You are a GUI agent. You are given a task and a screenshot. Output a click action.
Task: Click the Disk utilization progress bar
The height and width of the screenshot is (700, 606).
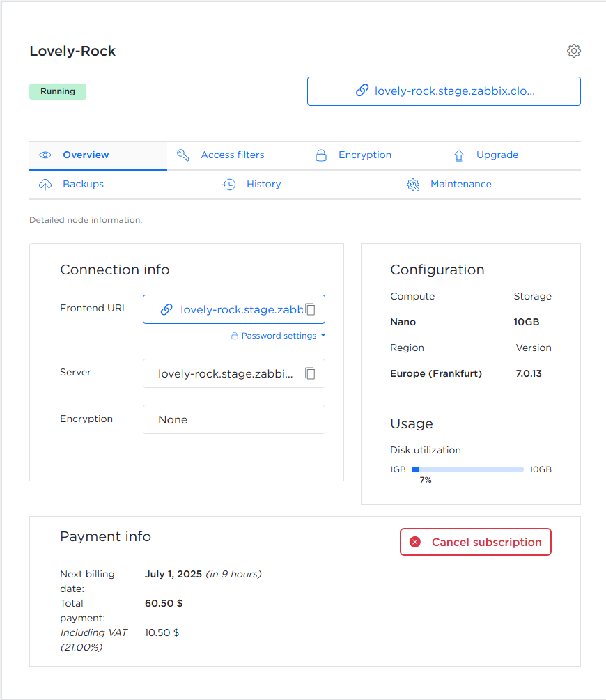point(467,469)
